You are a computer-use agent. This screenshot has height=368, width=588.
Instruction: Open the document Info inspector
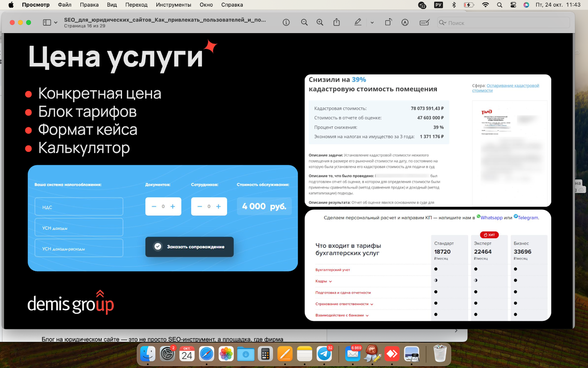pos(286,22)
